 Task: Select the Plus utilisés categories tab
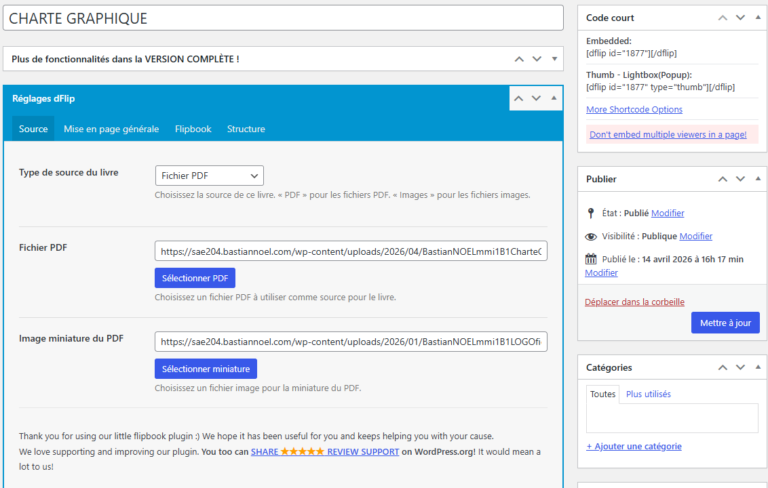[648, 394]
